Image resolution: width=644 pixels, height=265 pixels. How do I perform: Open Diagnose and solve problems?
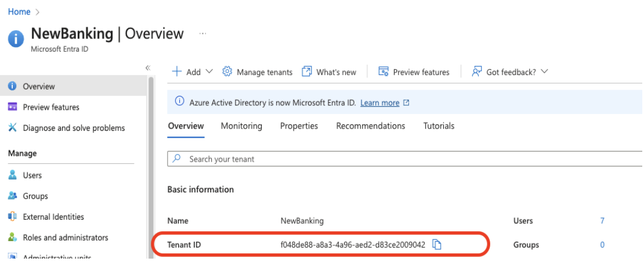click(73, 128)
